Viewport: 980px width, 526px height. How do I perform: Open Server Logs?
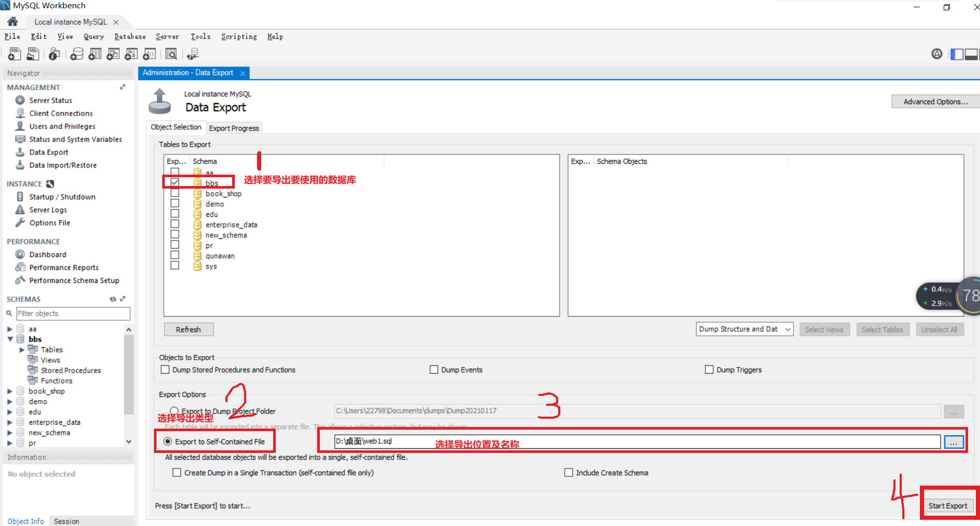pos(48,210)
